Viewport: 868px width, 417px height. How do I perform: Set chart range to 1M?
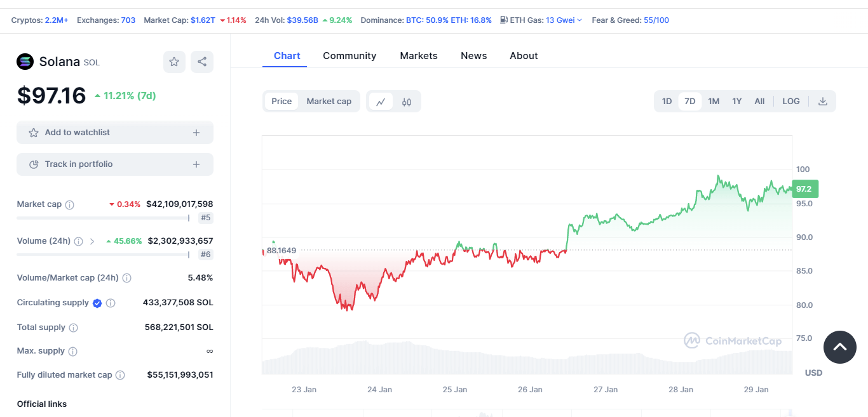click(x=714, y=102)
